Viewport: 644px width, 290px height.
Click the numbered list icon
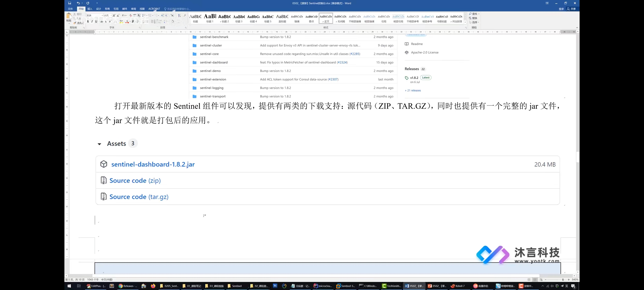[x=150, y=16]
